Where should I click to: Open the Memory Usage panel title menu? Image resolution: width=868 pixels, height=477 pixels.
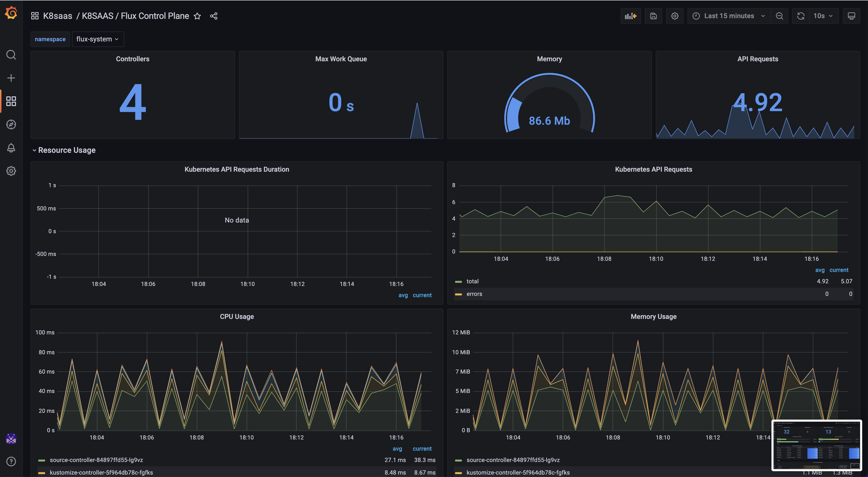(654, 316)
